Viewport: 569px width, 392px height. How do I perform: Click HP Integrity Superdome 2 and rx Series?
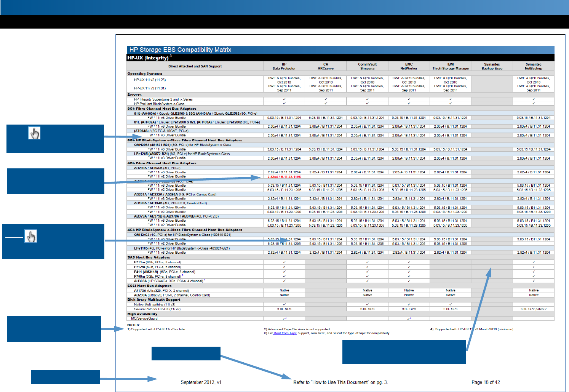pos(163,99)
